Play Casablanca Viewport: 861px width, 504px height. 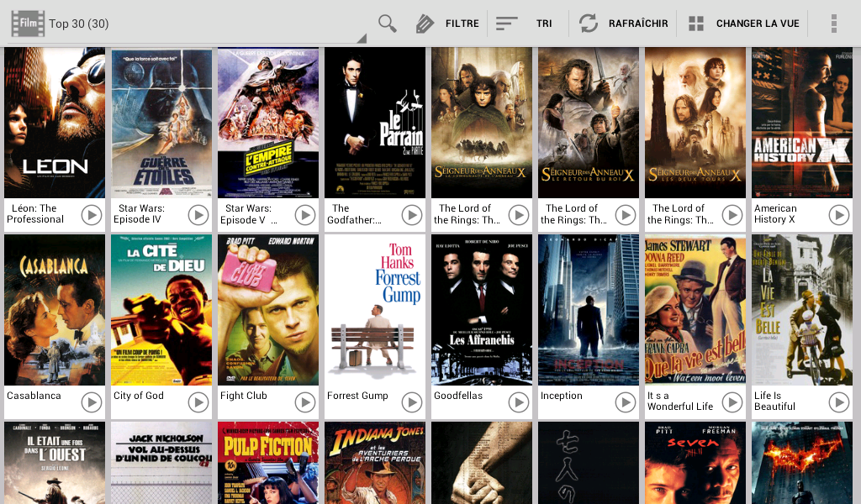92,402
